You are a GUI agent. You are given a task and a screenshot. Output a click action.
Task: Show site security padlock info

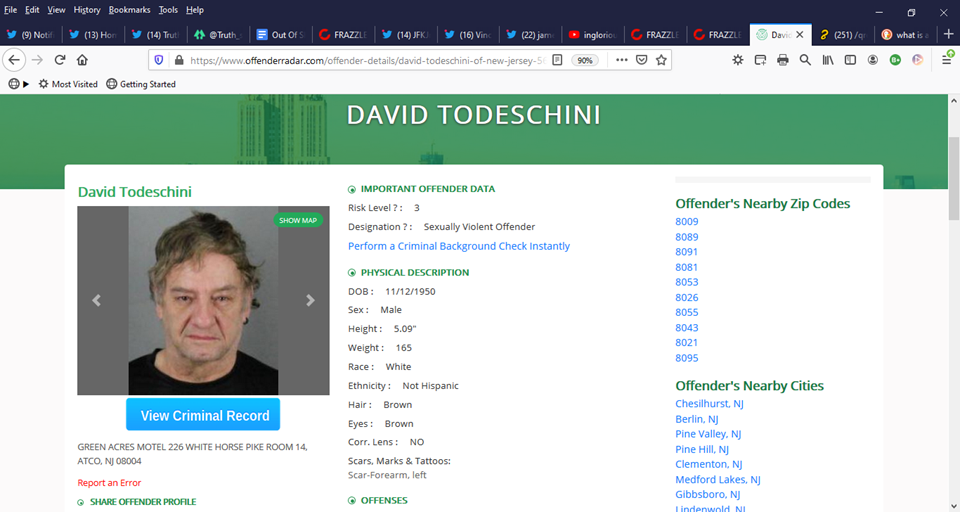[x=179, y=60]
